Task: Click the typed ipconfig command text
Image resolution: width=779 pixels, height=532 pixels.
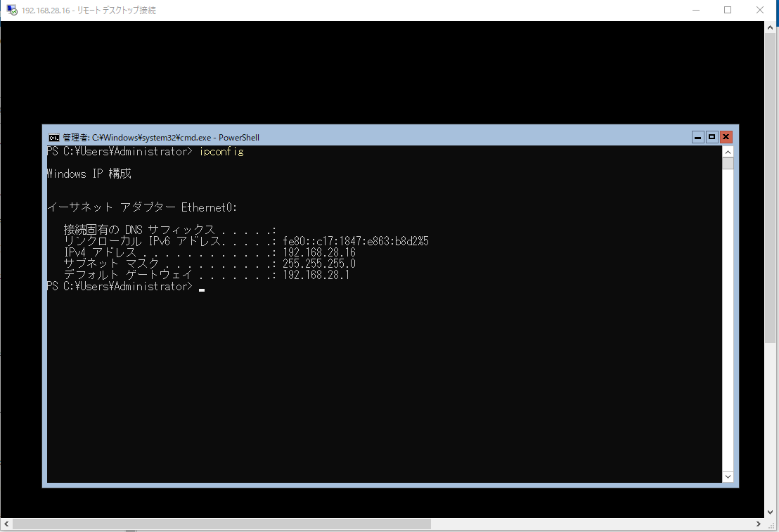Action: 221,152
